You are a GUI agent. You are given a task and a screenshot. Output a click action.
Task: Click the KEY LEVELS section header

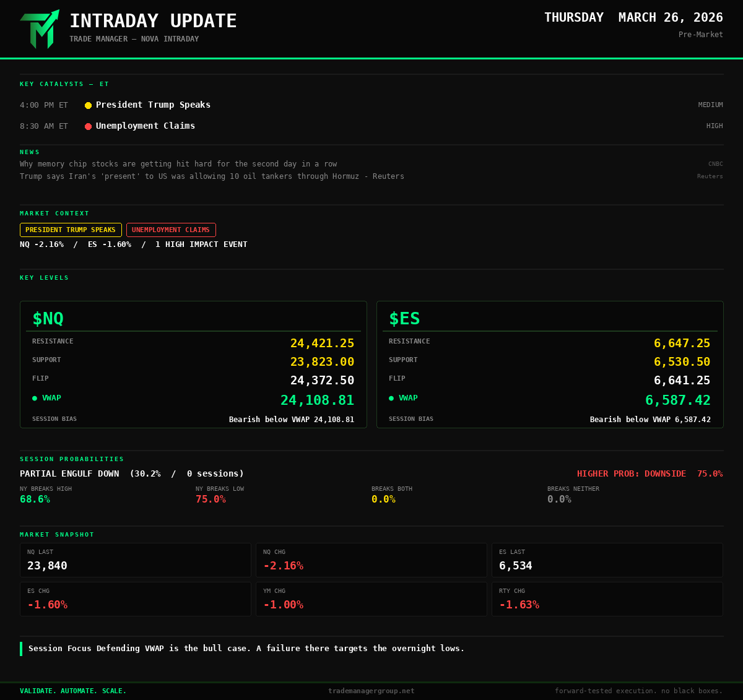click(45, 278)
